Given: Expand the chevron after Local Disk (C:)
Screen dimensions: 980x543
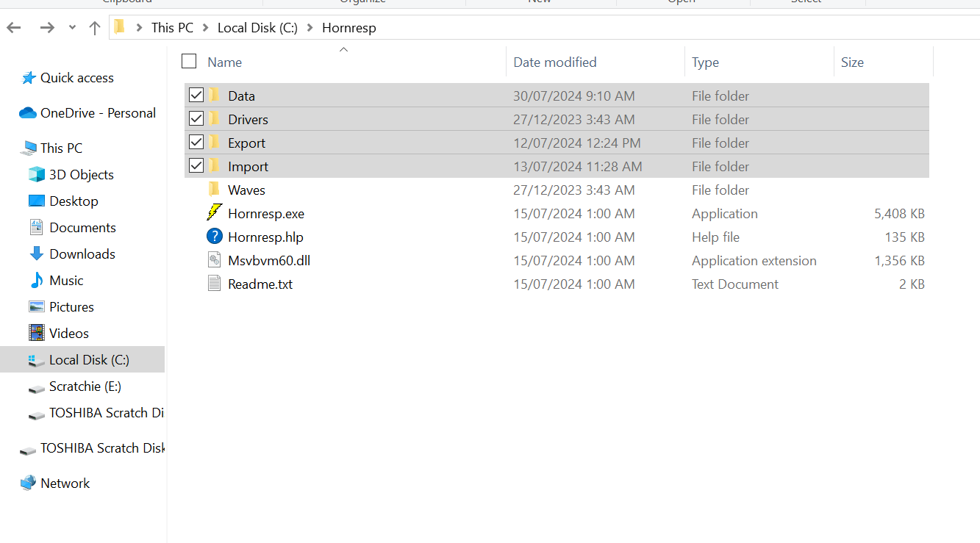Looking at the screenshot, I should 310,28.
